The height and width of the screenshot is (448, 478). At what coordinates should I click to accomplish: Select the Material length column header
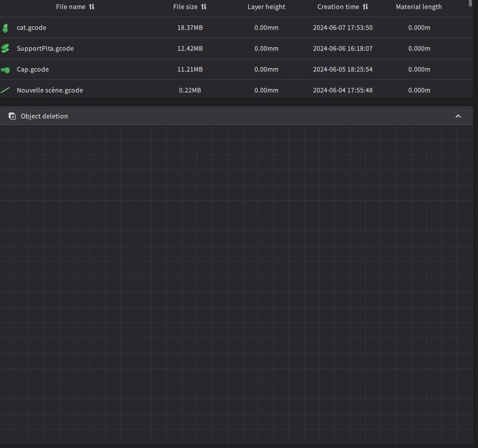coord(419,7)
